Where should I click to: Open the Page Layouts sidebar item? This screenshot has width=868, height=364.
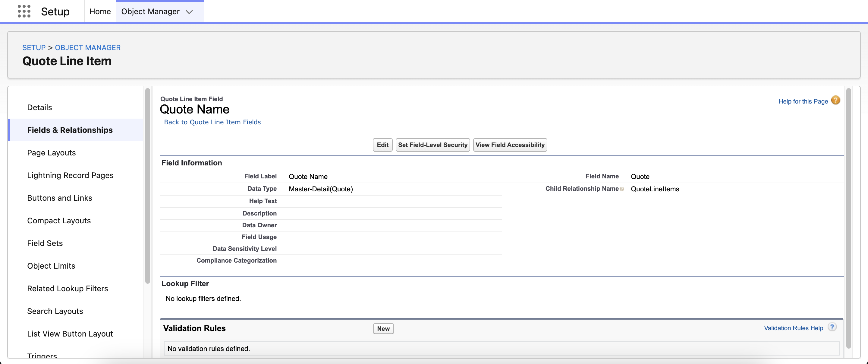pyautogui.click(x=51, y=153)
